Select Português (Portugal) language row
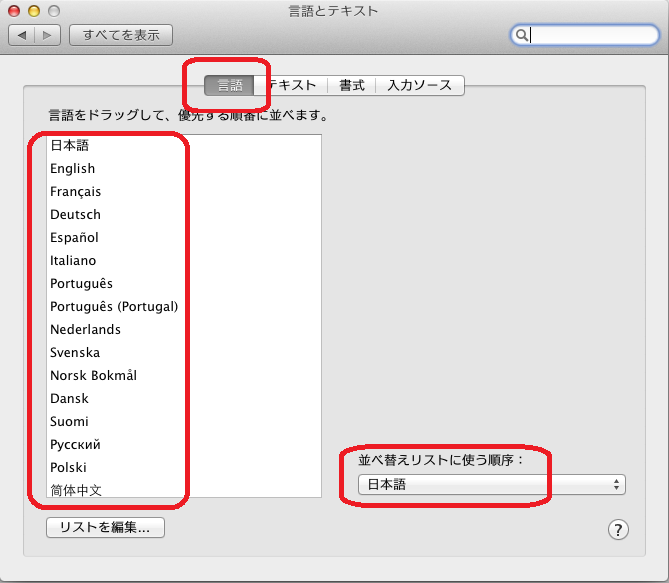Viewport: 669px width, 583px height. 184,307
